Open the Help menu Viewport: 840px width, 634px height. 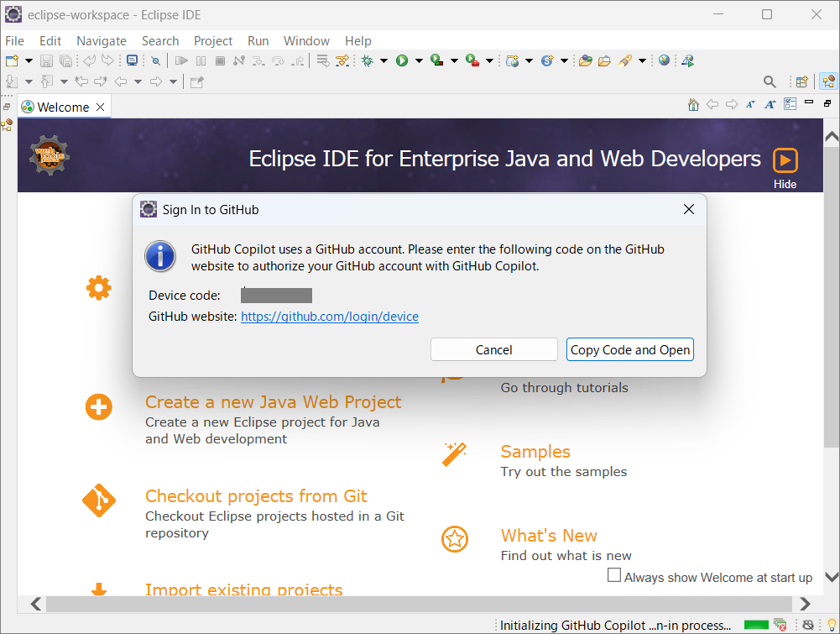pos(357,41)
